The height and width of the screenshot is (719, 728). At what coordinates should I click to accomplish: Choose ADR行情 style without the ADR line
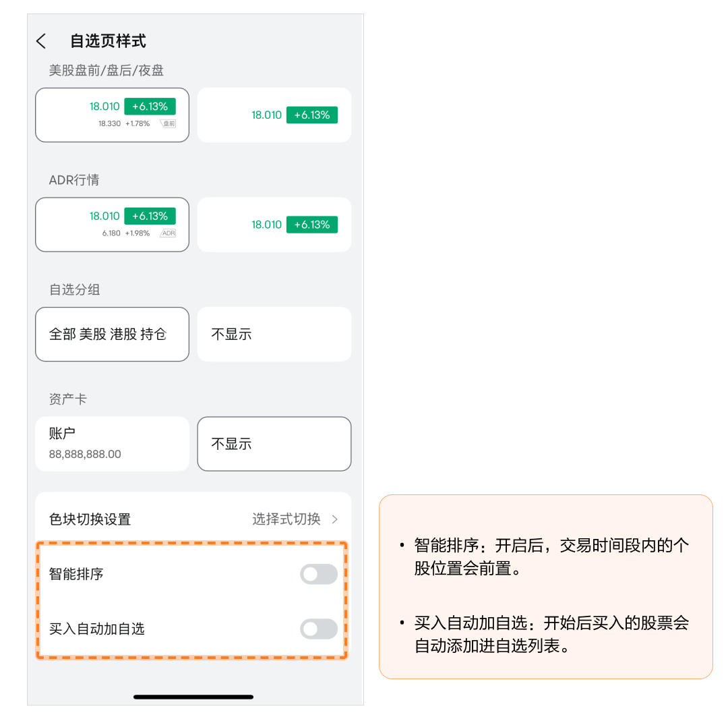pyautogui.click(x=274, y=225)
